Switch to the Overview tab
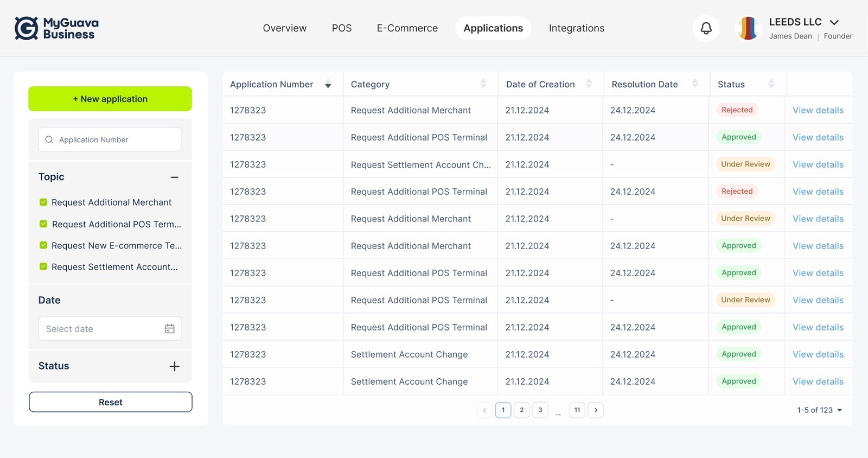The image size is (868, 458). 285,28
